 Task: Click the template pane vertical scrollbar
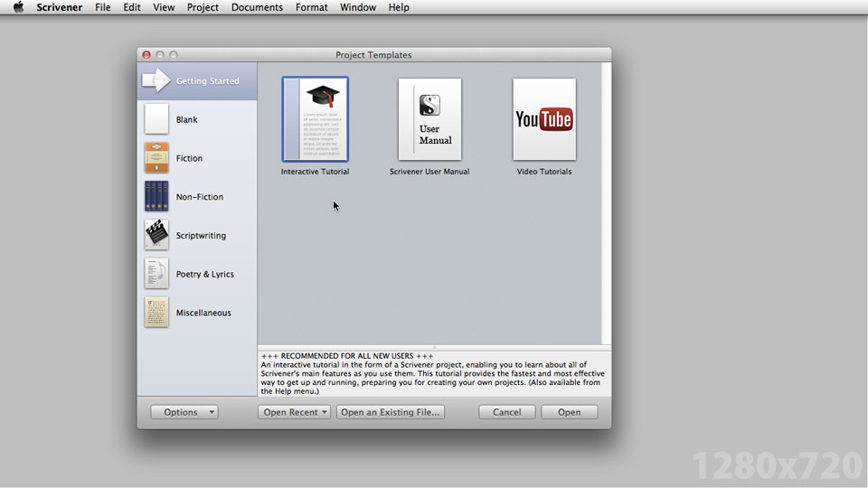607,203
